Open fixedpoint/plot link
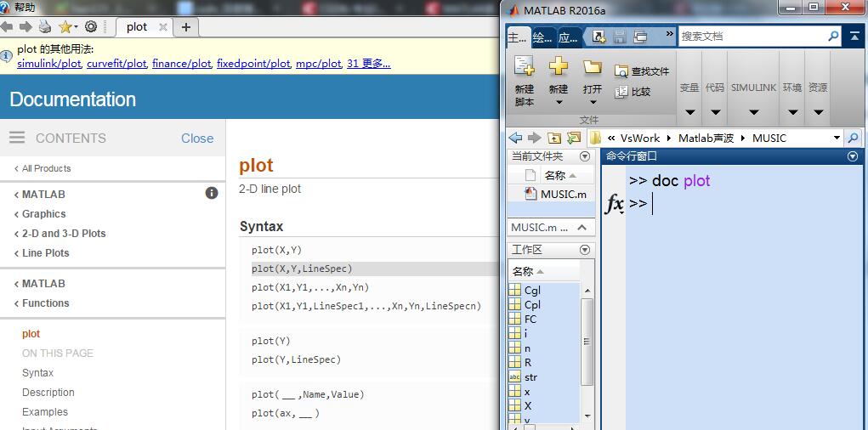This screenshot has height=430, width=868. click(x=253, y=64)
